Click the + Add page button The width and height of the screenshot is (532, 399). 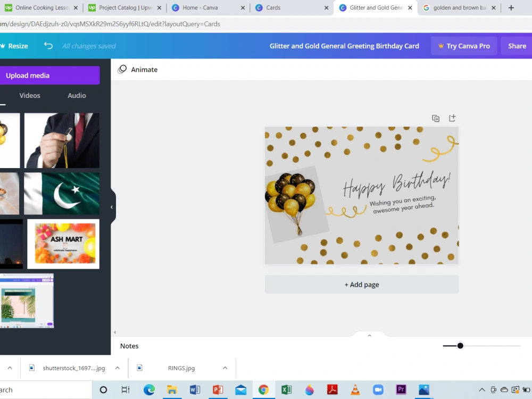(x=362, y=284)
